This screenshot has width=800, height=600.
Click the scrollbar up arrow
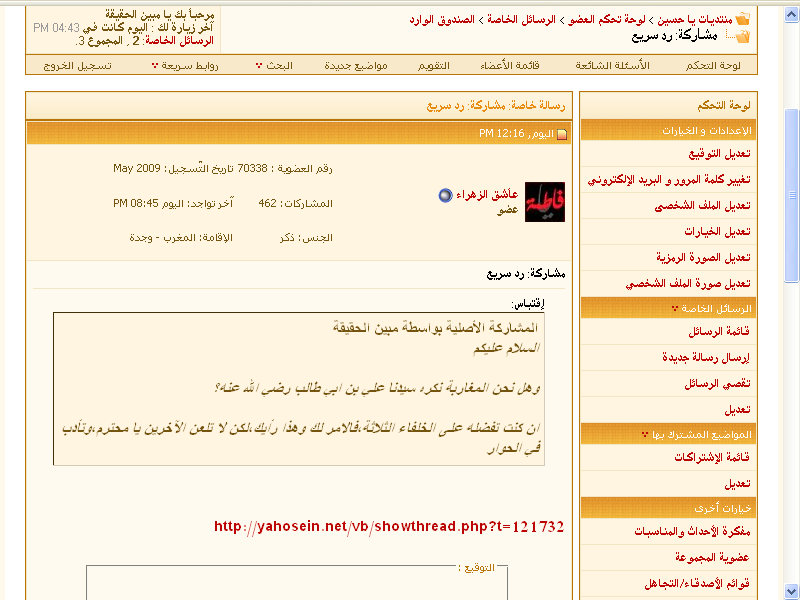[x=791, y=14]
